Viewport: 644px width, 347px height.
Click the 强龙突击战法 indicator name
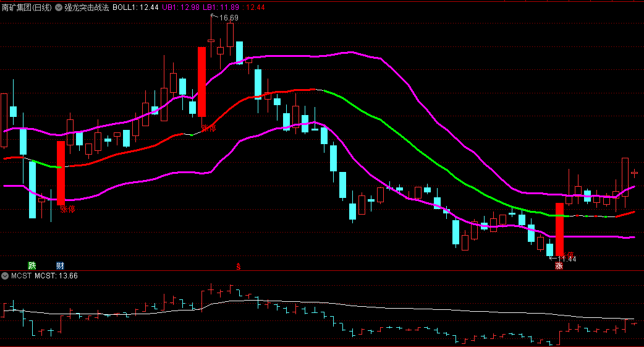click(x=87, y=7)
